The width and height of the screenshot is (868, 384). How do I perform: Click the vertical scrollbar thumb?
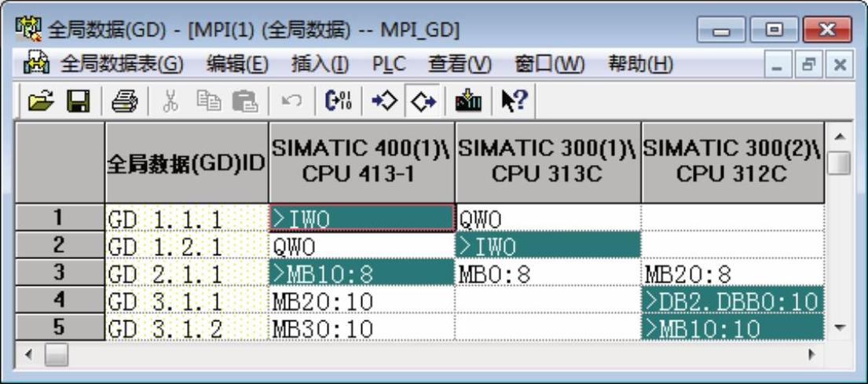click(x=839, y=163)
